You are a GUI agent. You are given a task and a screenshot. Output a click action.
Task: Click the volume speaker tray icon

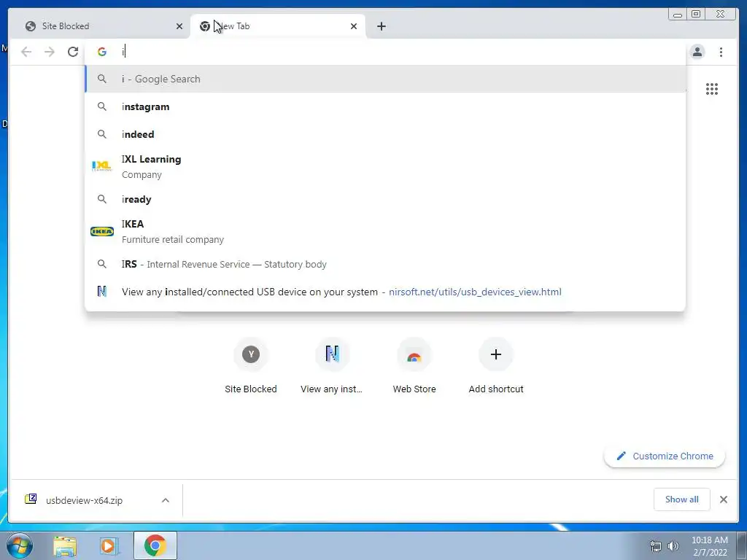pyautogui.click(x=673, y=546)
